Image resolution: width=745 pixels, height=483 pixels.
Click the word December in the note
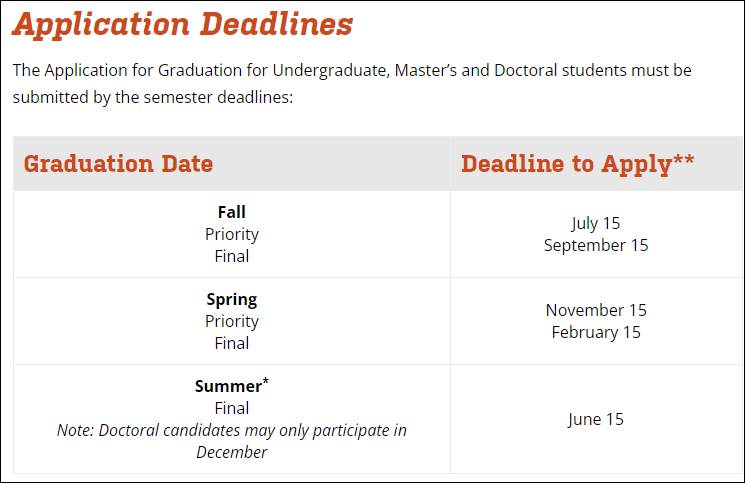[231, 452]
